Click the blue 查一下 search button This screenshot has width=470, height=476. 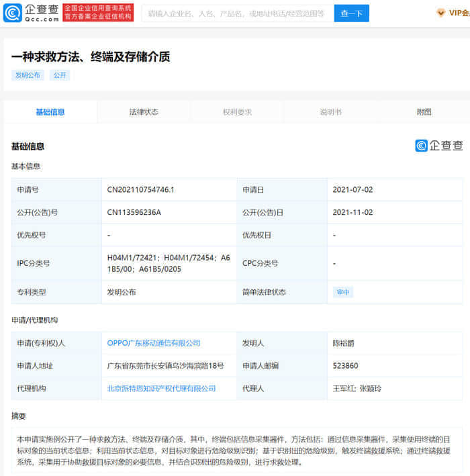coord(352,13)
